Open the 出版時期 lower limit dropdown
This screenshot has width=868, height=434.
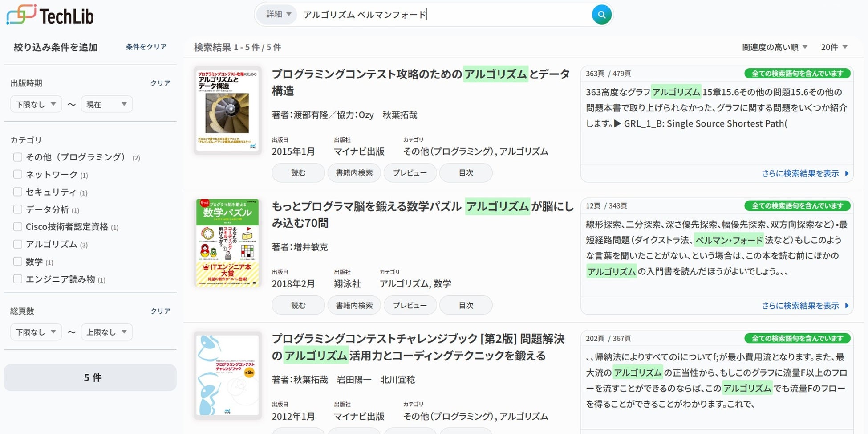[36, 104]
